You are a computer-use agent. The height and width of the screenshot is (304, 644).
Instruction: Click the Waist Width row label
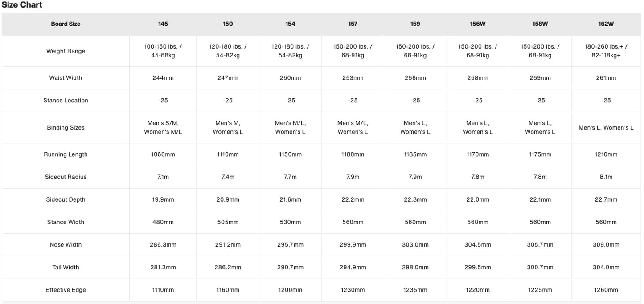[66, 78]
